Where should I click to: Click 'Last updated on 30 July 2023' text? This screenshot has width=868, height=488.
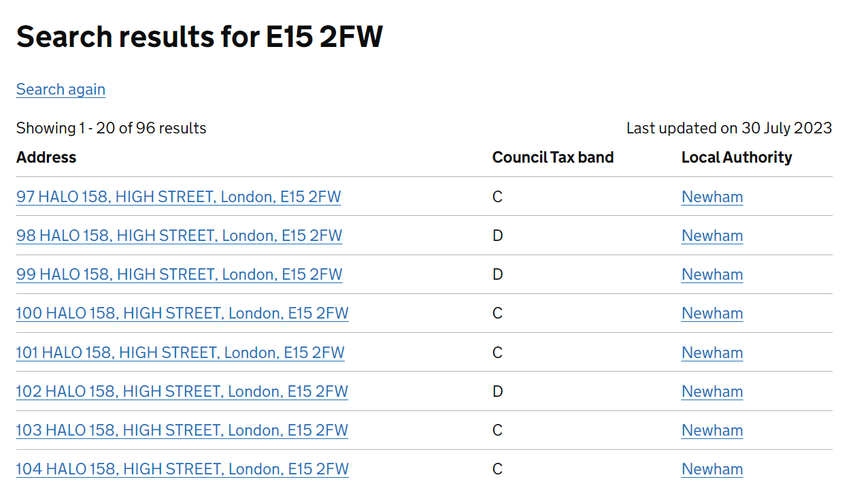click(729, 128)
